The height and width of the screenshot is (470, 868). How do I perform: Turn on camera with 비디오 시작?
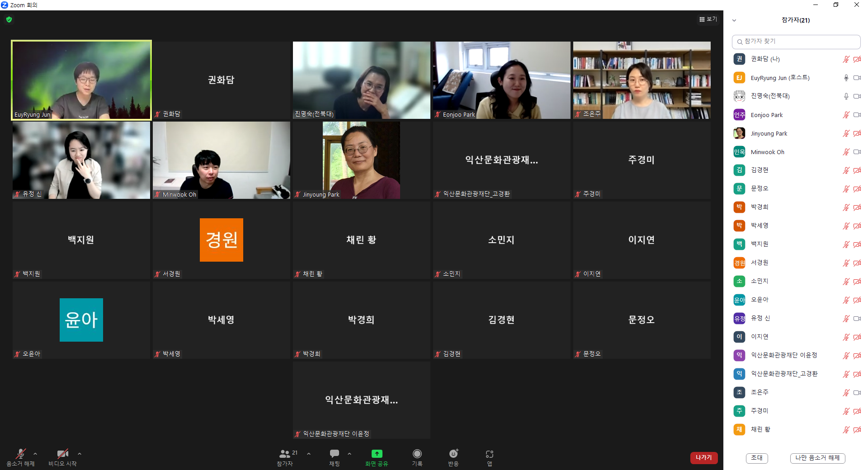click(62, 454)
